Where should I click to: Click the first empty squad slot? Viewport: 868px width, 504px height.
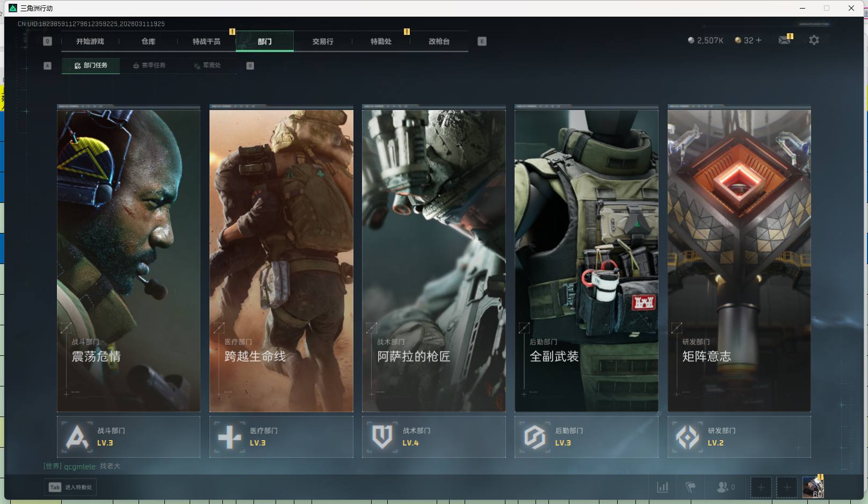pyautogui.click(x=761, y=487)
